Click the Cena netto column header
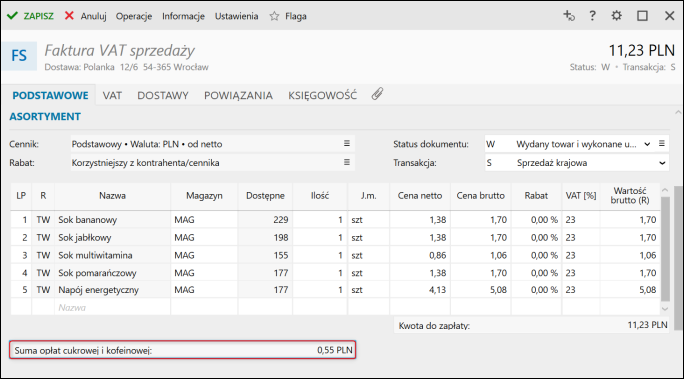This screenshot has height=379, width=684. (420, 196)
